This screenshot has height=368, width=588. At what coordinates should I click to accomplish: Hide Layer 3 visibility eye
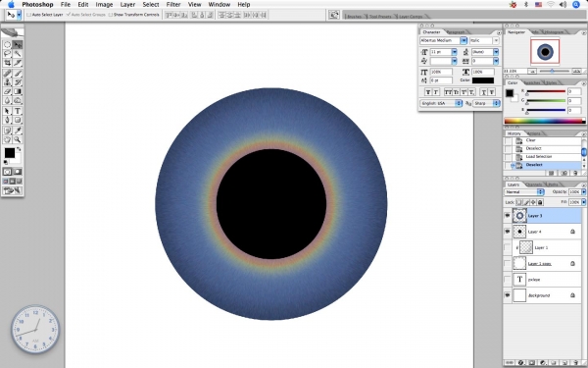508,216
